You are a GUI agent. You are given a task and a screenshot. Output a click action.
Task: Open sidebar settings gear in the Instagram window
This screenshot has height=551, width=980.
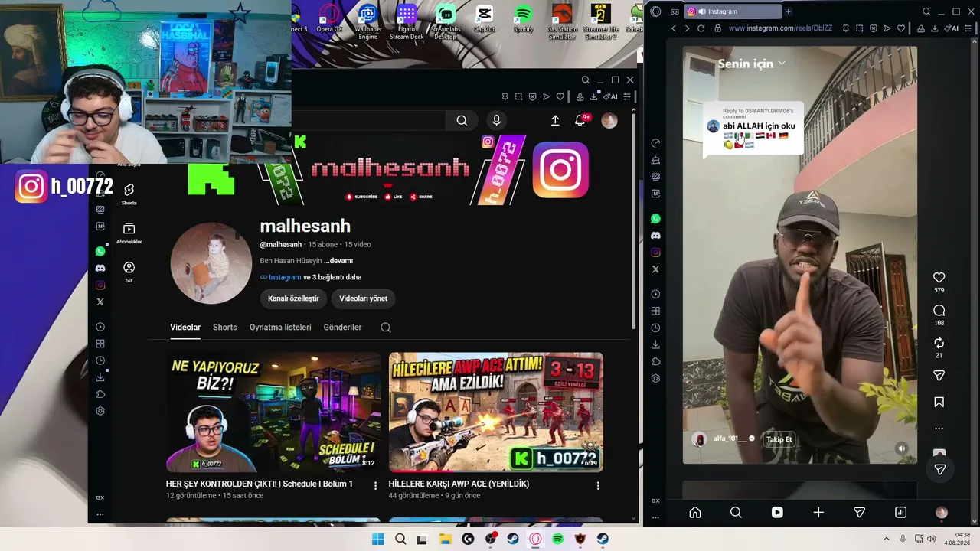pyautogui.click(x=655, y=378)
